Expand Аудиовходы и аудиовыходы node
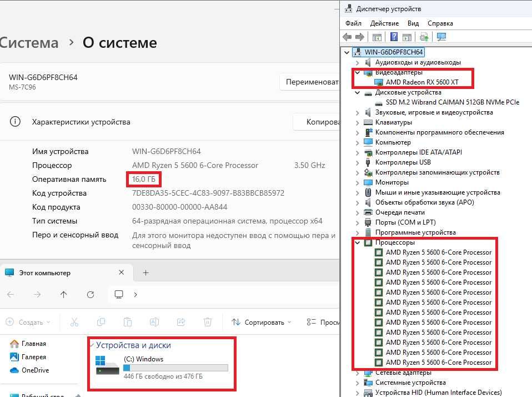This screenshot has width=532, height=397. click(x=357, y=62)
